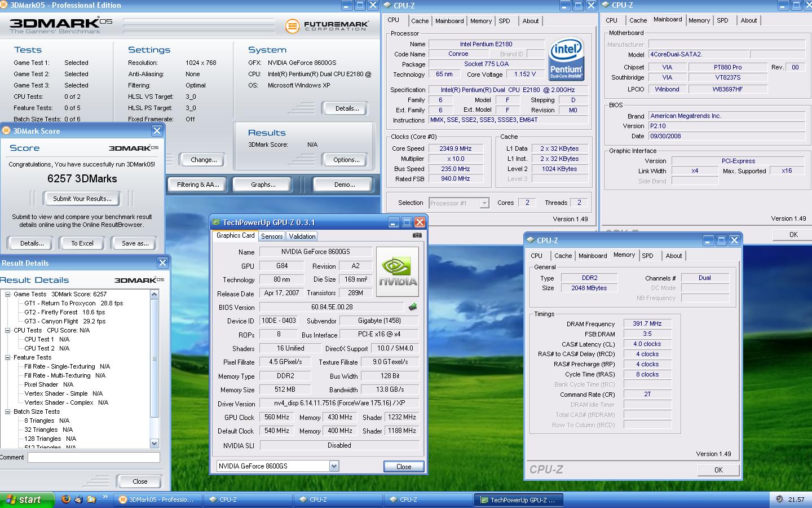Open Filtering & AA... settings
Screen dimensions: 812x508
[198, 185]
